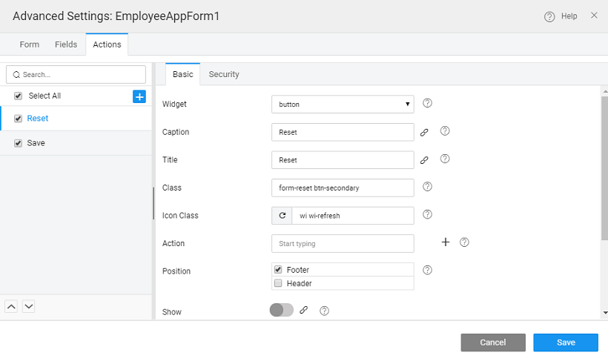Image resolution: width=608 pixels, height=364 pixels.
Task: Switch to the Fields tab
Action: click(66, 44)
